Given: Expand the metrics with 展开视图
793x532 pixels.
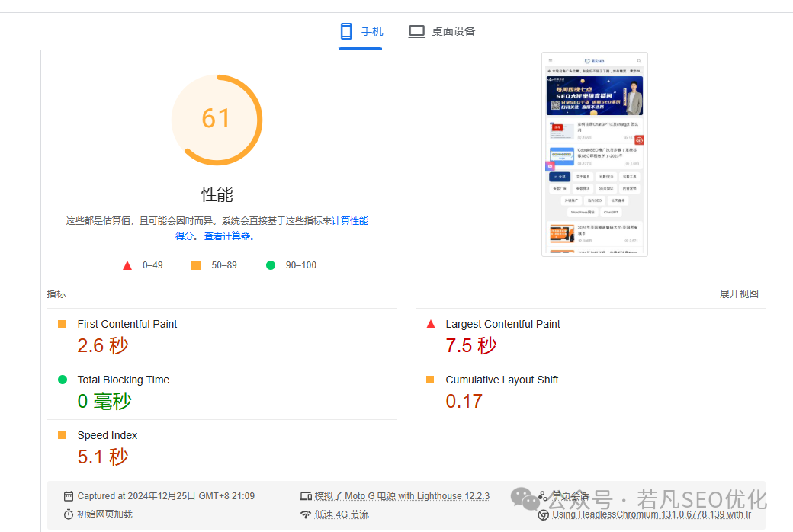Looking at the screenshot, I should (x=739, y=294).
